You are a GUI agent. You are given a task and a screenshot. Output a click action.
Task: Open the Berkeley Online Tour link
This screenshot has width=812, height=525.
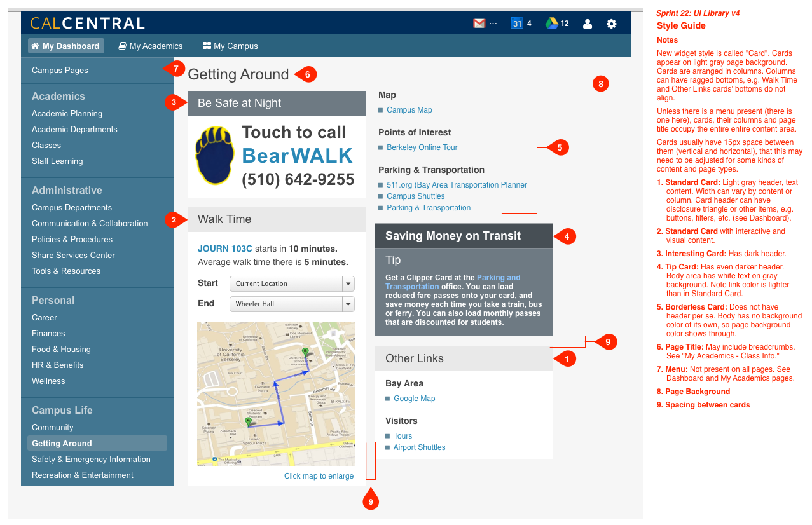[x=422, y=147]
